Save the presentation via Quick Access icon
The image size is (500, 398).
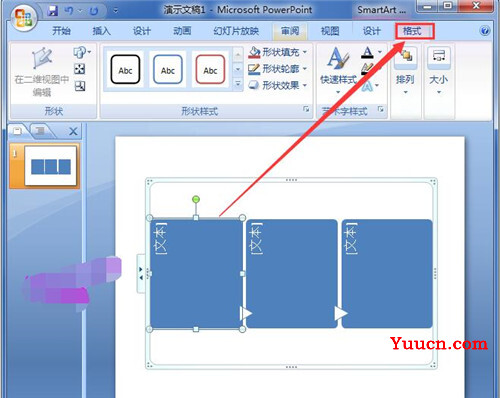click(x=52, y=11)
